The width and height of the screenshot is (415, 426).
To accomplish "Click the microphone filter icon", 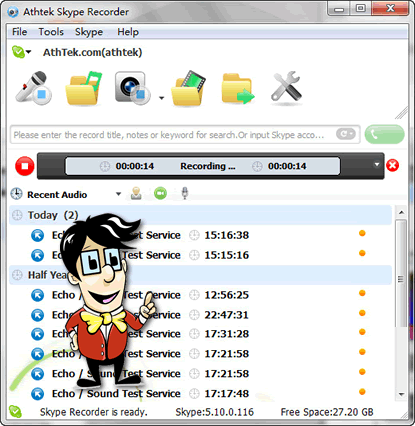I will tap(185, 193).
